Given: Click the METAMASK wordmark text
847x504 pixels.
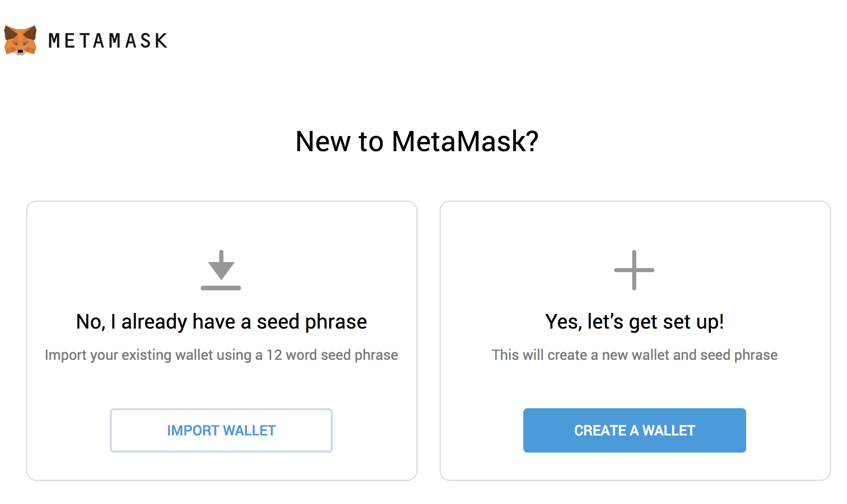Looking at the screenshot, I should coord(108,41).
